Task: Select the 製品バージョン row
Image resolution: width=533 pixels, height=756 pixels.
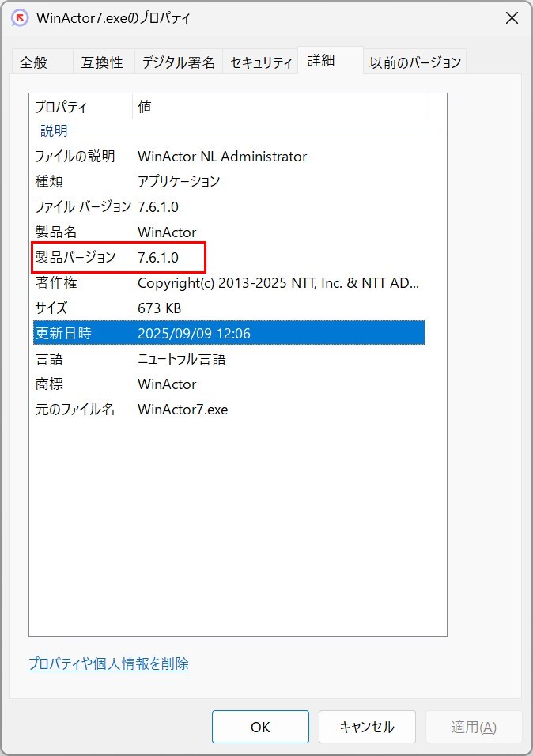Action: (229, 258)
